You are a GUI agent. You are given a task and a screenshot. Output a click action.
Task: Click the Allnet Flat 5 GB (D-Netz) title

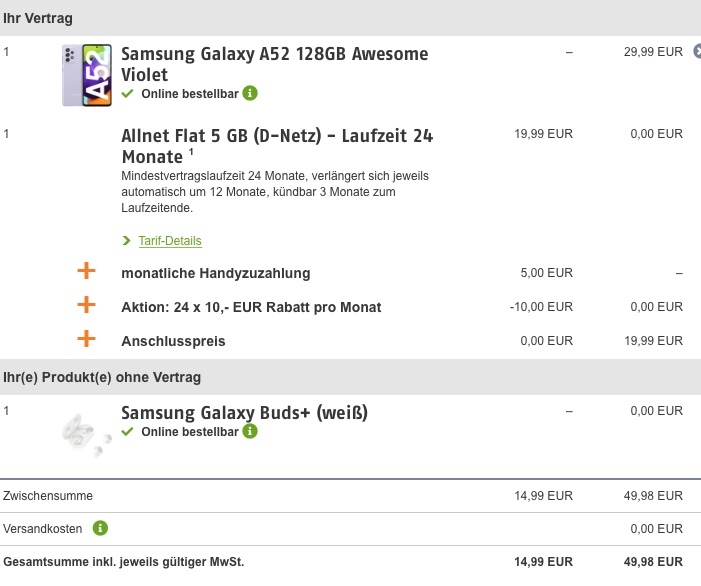[277, 146]
